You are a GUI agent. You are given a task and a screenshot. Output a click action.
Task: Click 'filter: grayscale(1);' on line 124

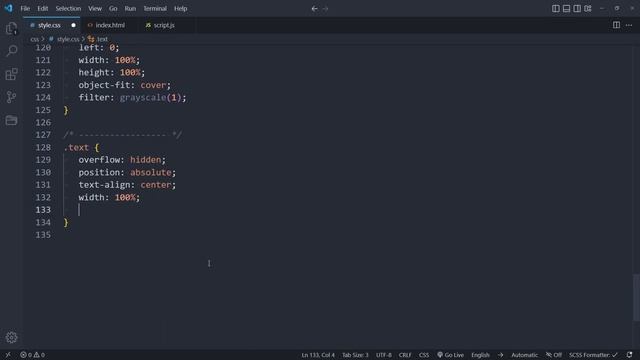pyautogui.click(x=132, y=98)
